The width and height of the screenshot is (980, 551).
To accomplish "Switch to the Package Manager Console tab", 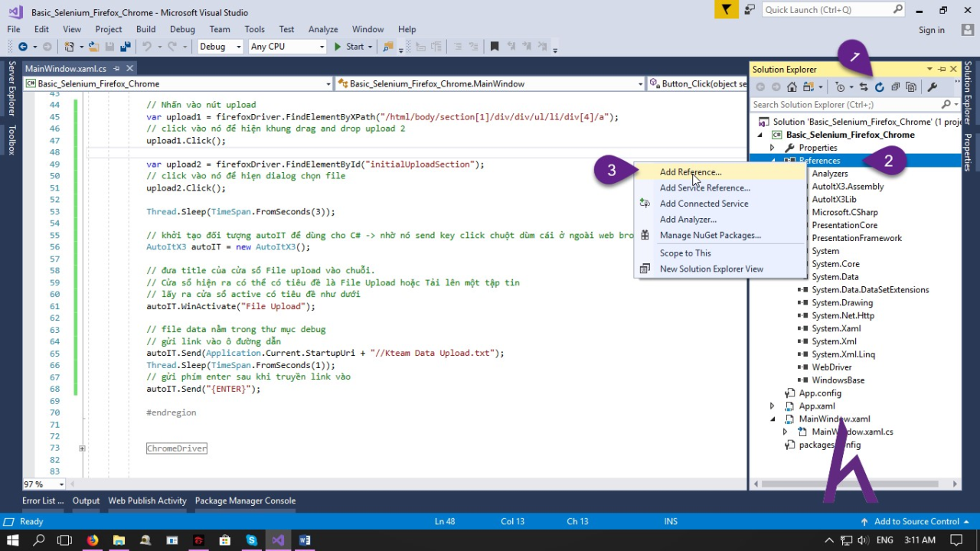I will [245, 500].
